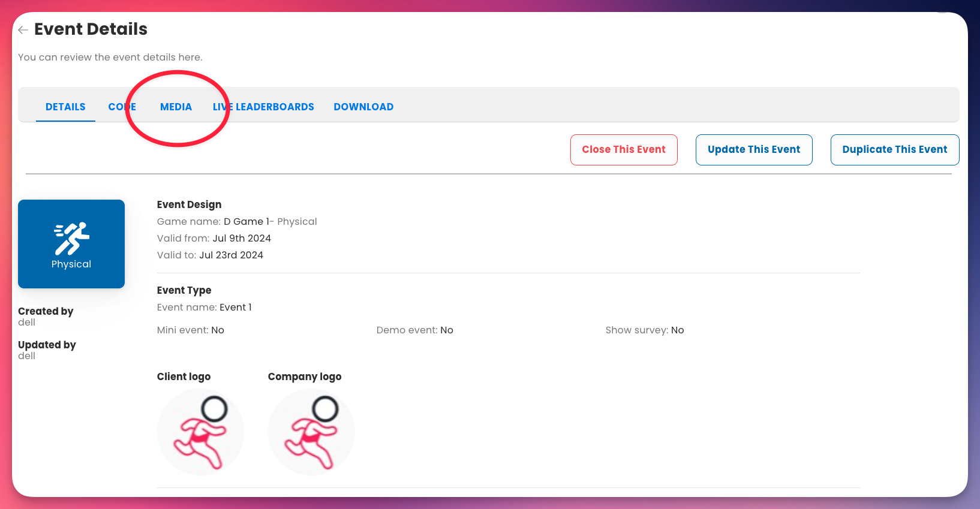Click the back arrow beside Event Details
The width and height of the screenshot is (980, 509).
23,30
